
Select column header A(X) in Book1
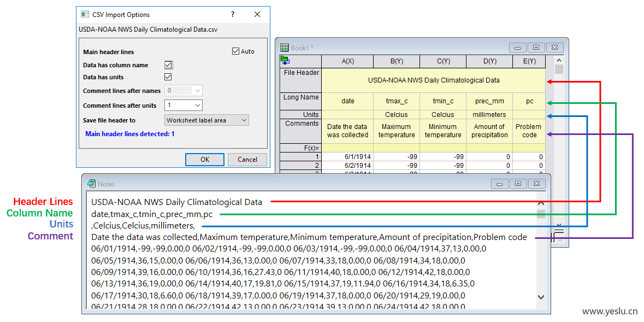pos(347,61)
